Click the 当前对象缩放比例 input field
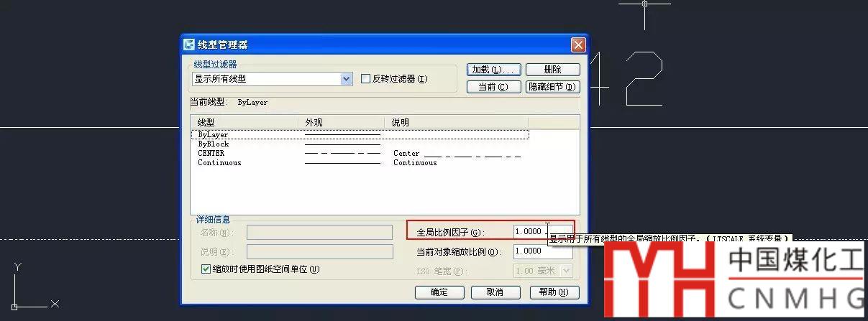868x321 pixels. [x=543, y=251]
